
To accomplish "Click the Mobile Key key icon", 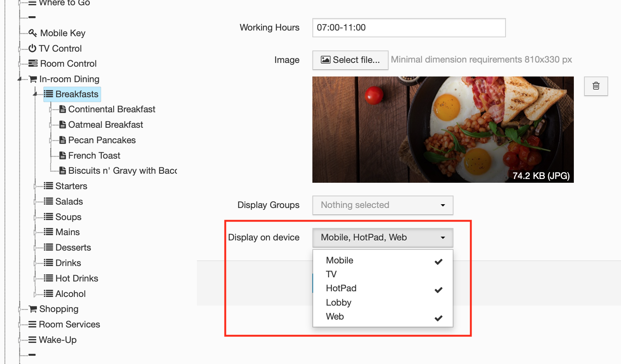I will 33,33.
